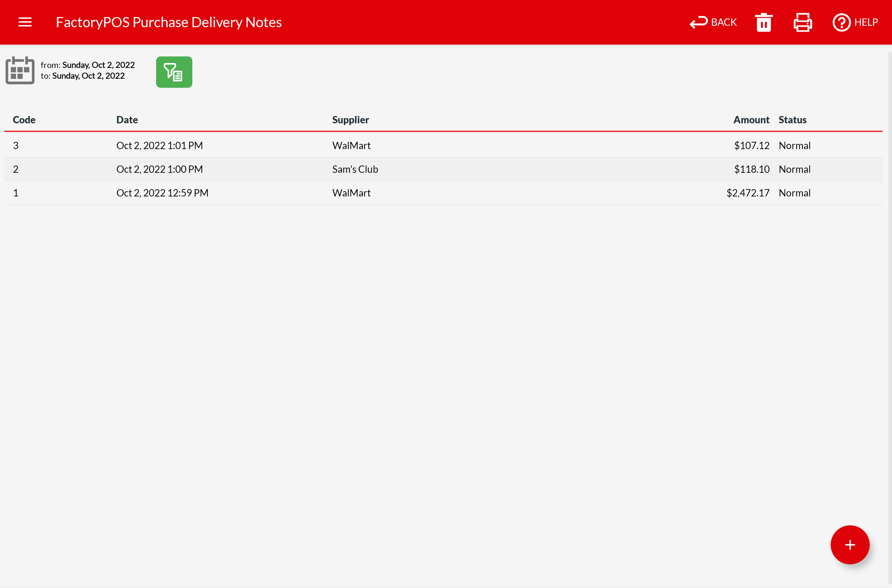Image resolution: width=892 pixels, height=588 pixels.
Task: Click the page title FactoryPOS Purchase Delivery Notes
Action: tap(168, 22)
